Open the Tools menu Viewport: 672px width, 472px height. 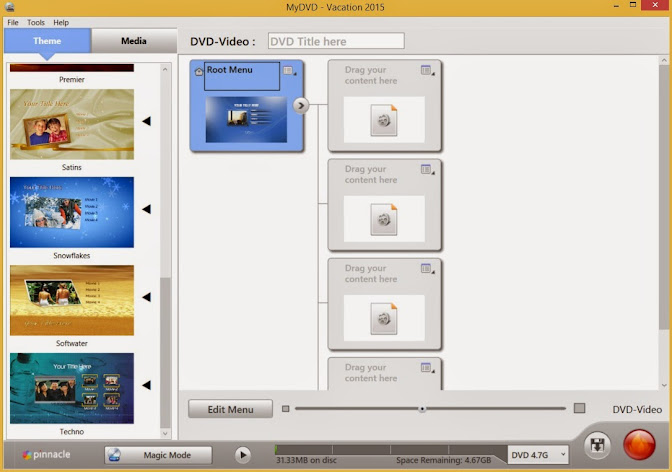click(36, 22)
